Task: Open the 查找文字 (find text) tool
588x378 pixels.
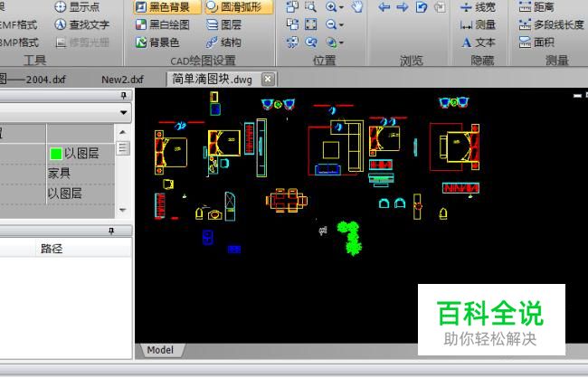Action: 81,24
